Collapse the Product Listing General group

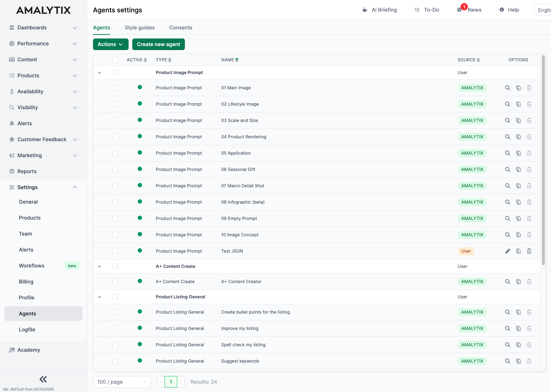pos(100,297)
